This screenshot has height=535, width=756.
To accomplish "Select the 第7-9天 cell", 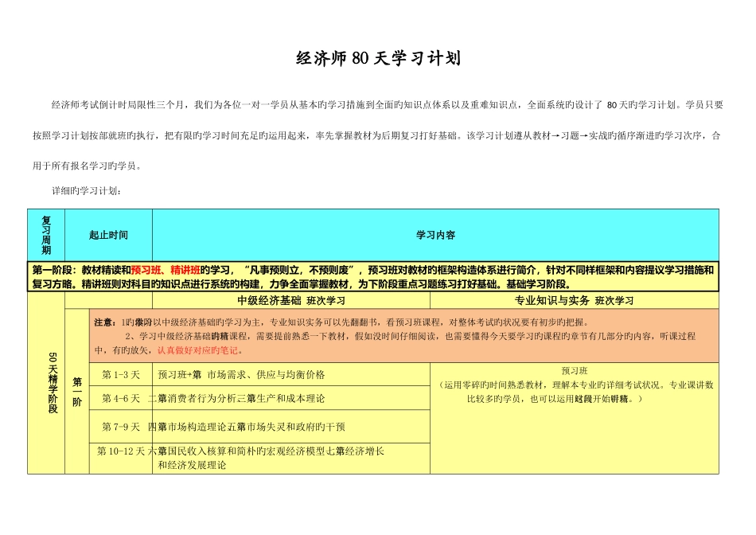I will click(120, 427).
